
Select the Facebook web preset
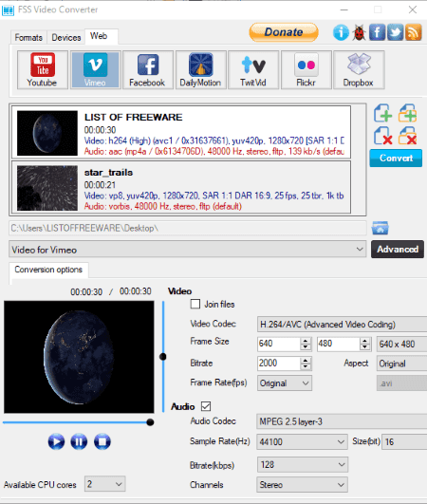click(148, 69)
